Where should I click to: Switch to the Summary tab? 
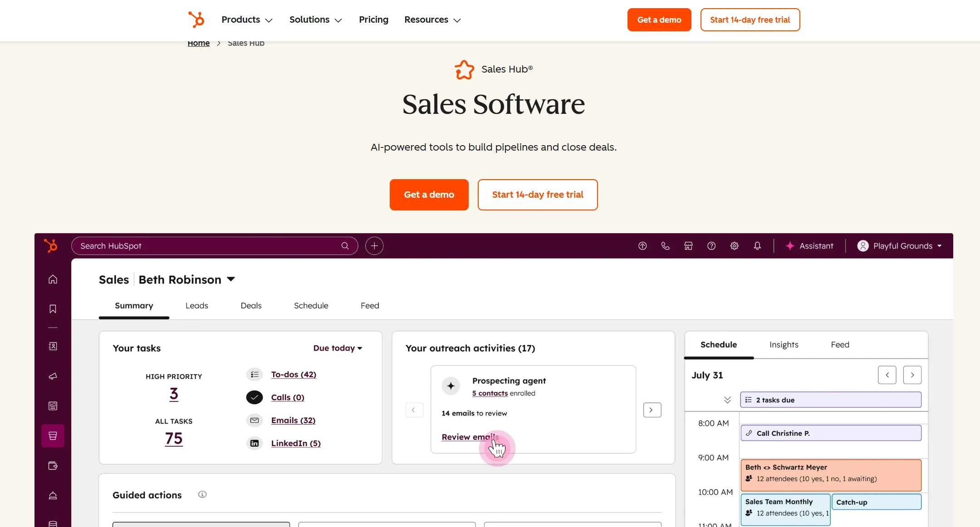tap(134, 306)
